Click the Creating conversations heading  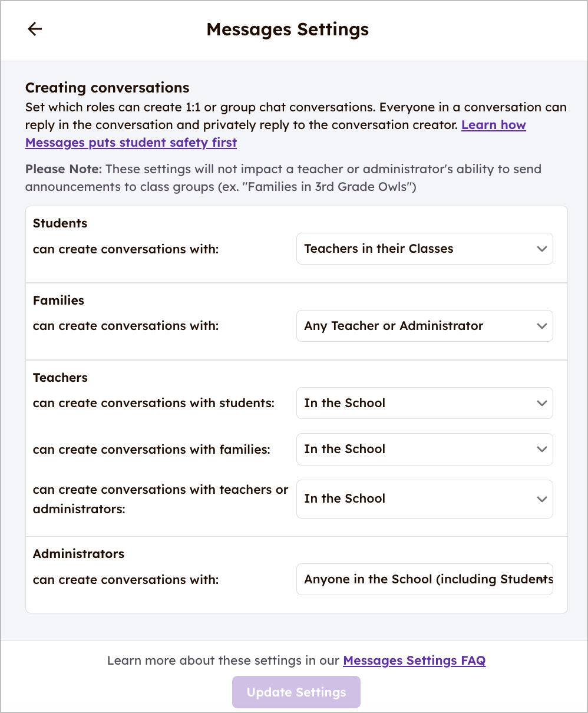[107, 88]
